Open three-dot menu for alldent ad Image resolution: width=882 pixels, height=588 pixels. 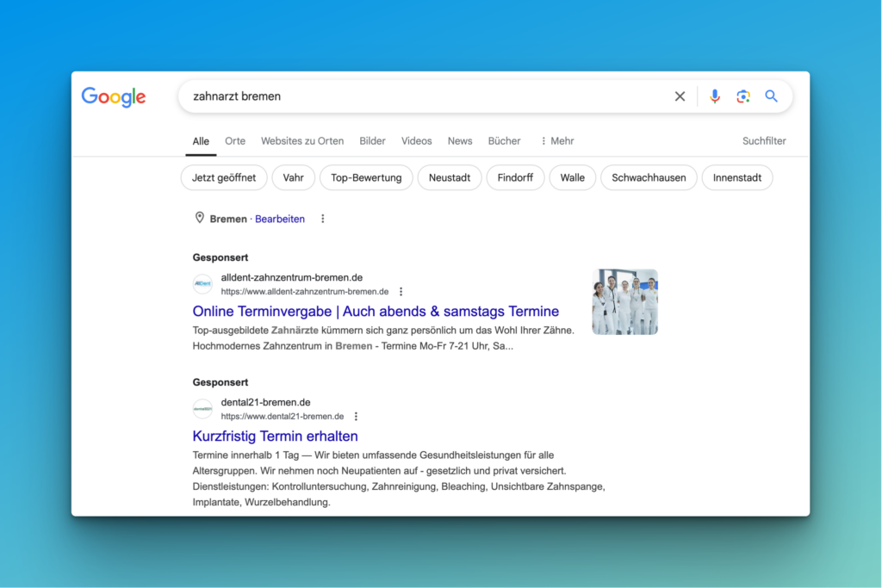click(x=401, y=292)
